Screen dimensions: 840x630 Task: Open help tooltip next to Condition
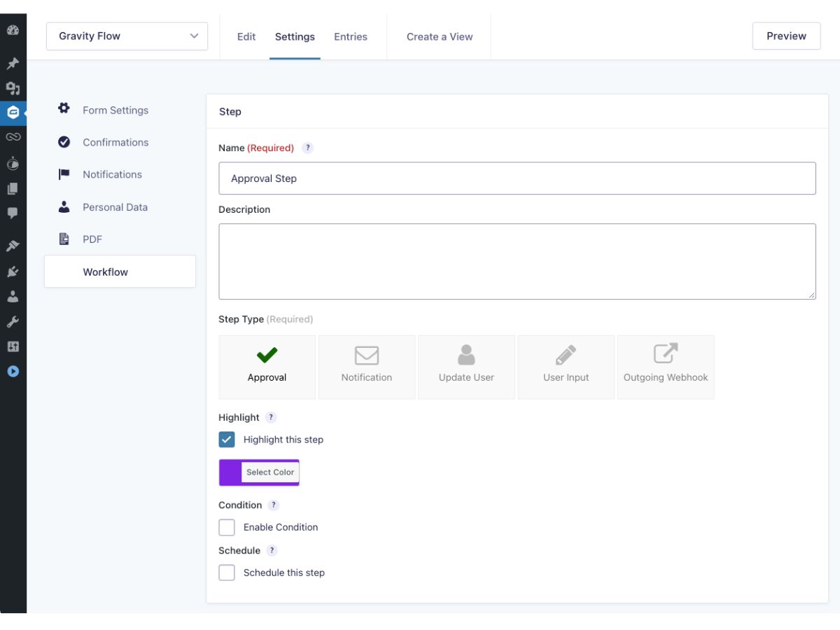point(274,505)
